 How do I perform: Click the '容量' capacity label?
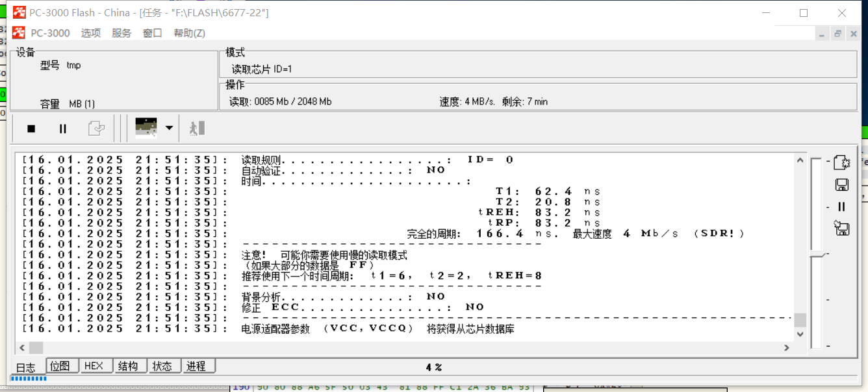tap(49, 104)
